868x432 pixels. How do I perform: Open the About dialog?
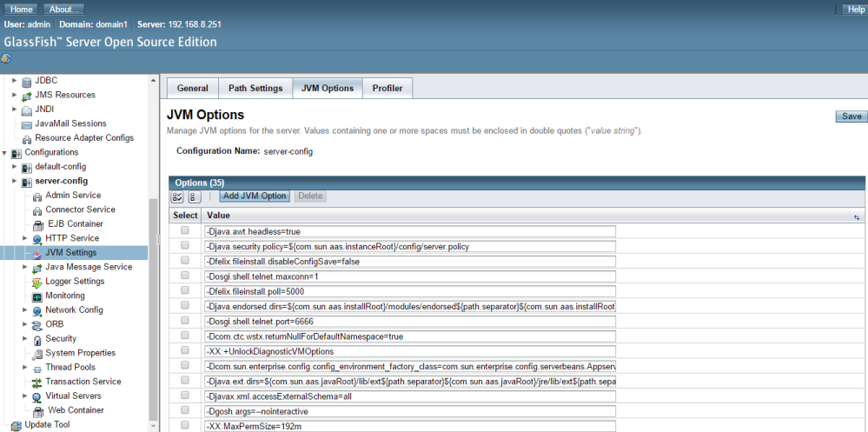[63, 10]
